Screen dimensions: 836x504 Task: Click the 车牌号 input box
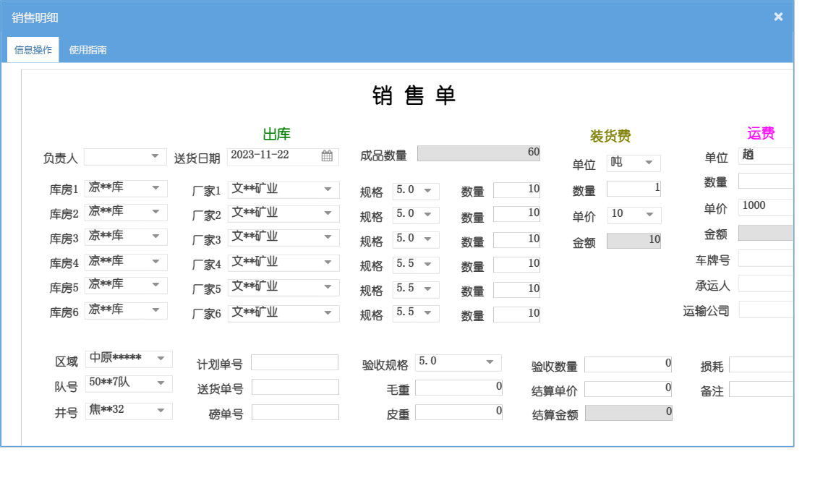[x=766, y=259]
